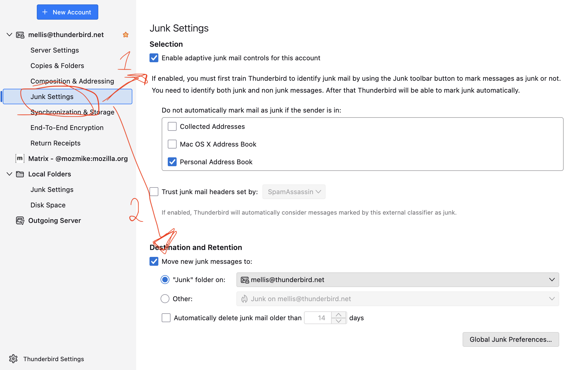Click the plus icon on New Account
This screenshot has height=370, width=588.
(45, 12)
